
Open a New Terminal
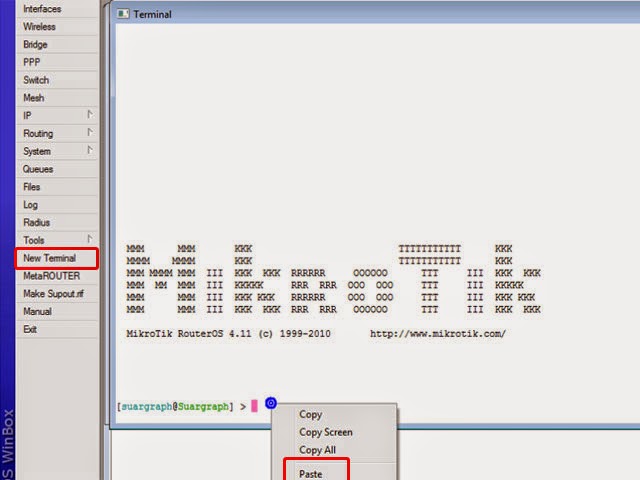pos(57,258)
